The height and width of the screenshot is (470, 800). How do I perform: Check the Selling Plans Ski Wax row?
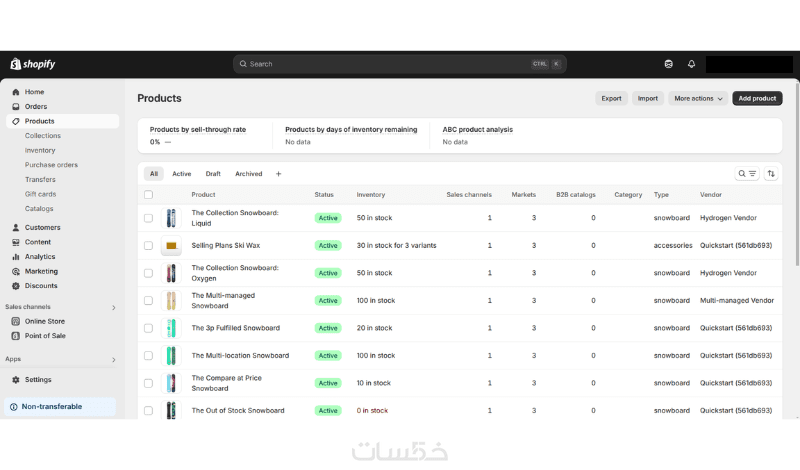click(148, 245)
